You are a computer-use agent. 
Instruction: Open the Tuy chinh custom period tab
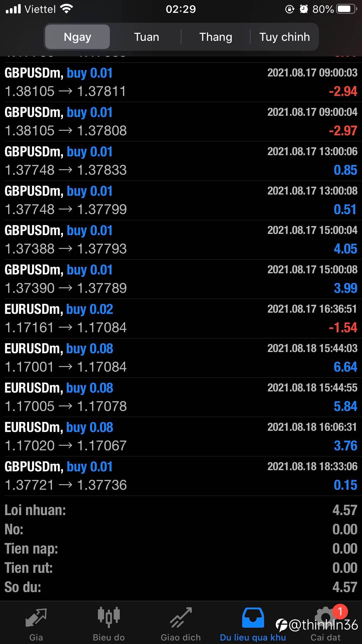284,37
